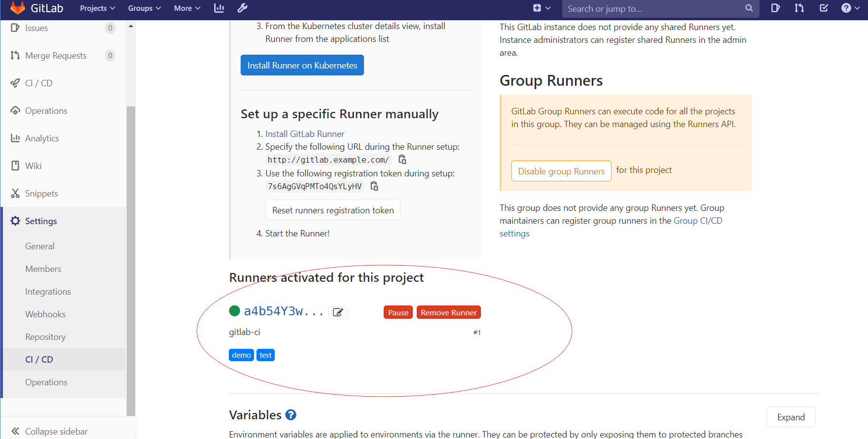Viewport: 868px width, 439px height.
Task: Click the demo tag label
Action: [241, 355]
